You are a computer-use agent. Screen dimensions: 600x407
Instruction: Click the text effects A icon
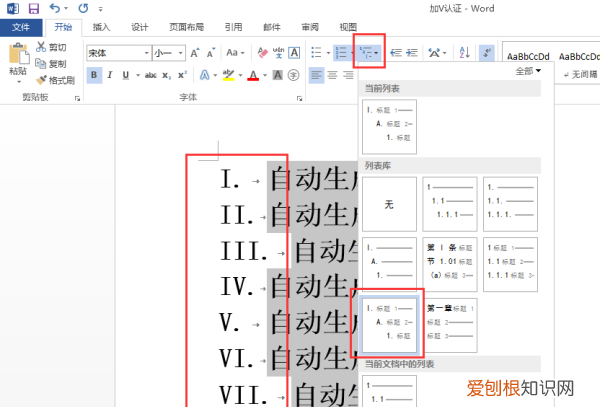205,75
